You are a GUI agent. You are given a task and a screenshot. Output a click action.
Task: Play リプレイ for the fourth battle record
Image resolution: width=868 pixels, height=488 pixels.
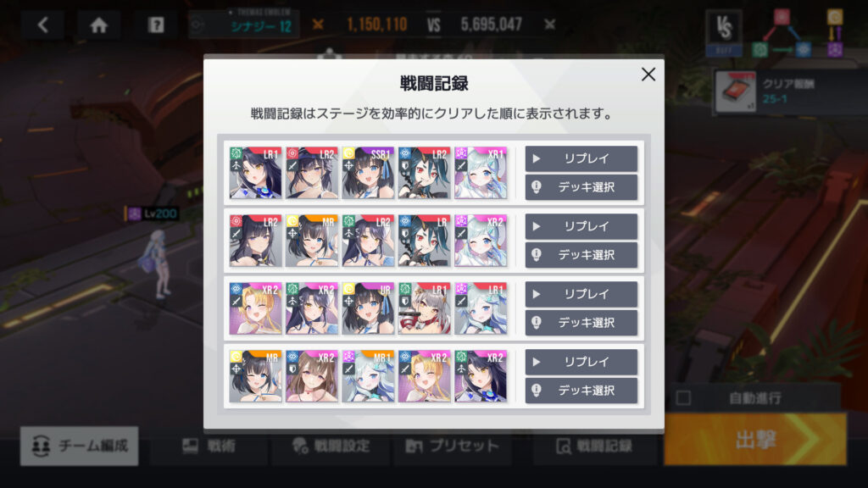(581, 362)
